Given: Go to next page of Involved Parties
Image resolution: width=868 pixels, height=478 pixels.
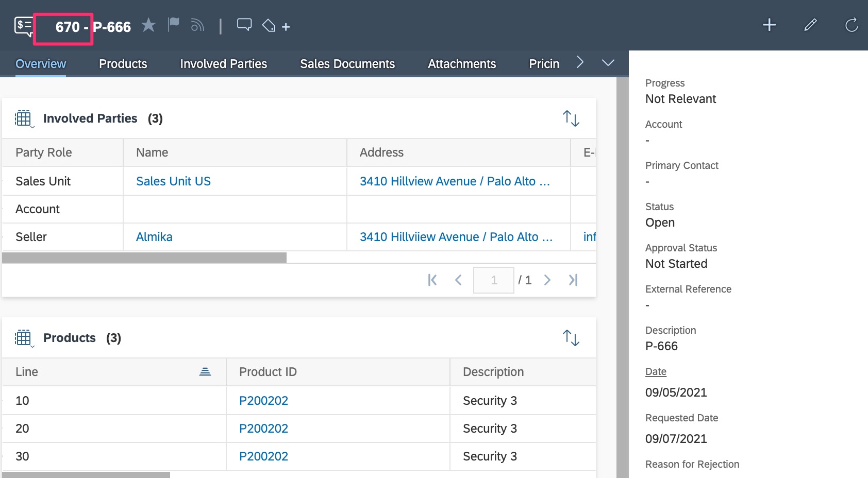Looking at the screenshot, I should (547, 280).
